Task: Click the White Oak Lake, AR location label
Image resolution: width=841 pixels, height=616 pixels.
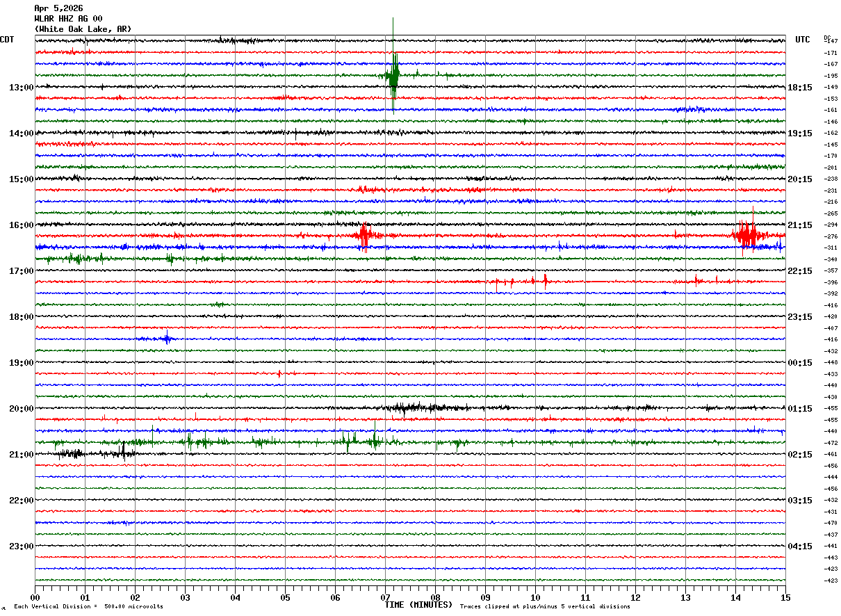Action: 83,29
